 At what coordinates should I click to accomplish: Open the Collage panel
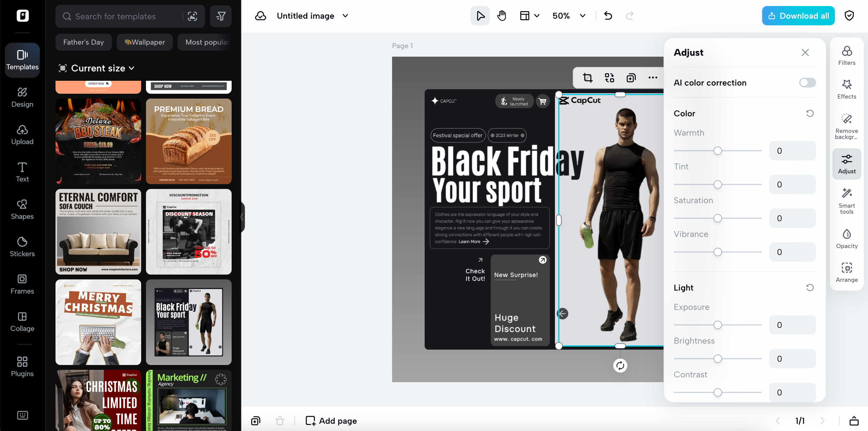click(22, 322)
